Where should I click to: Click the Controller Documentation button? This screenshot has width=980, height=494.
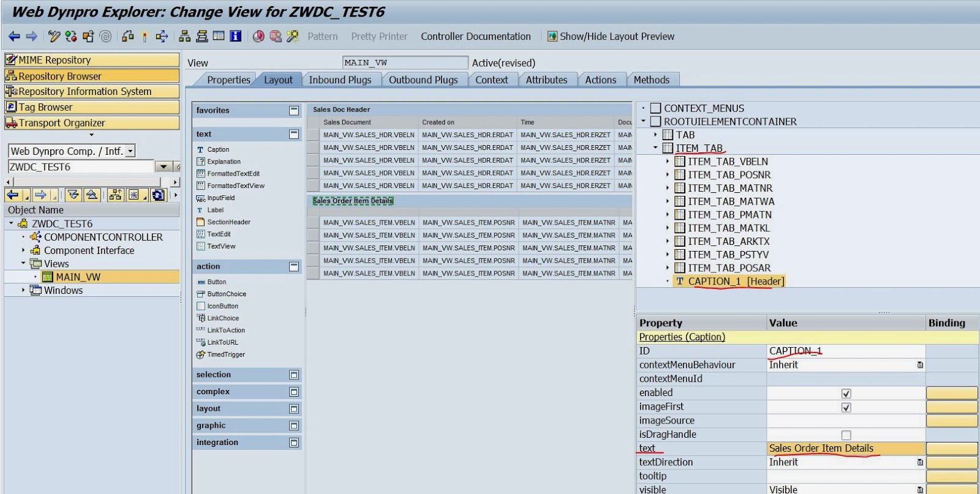coord(475,37)
